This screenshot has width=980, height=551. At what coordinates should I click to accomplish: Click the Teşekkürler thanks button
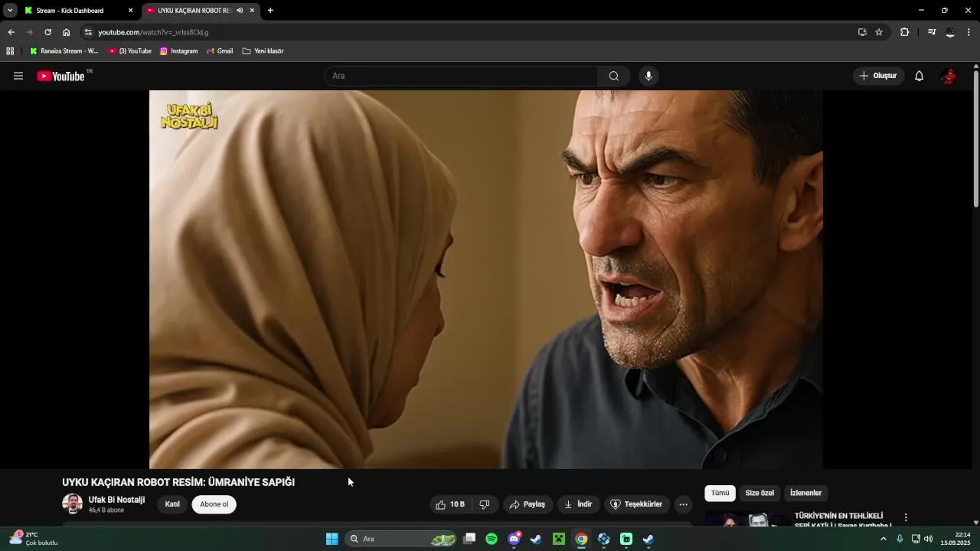pos(637,504)
